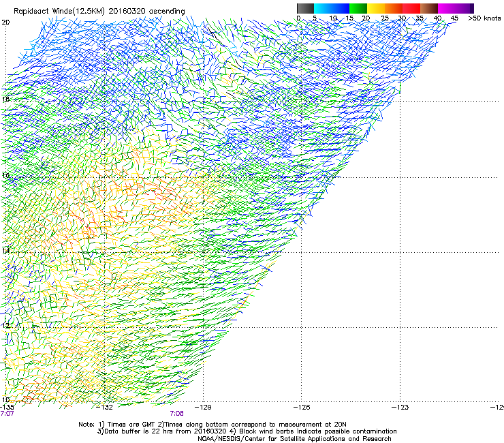Click the longitude label "-123"
The image size is (504, 443).
[x=400, y=407]
